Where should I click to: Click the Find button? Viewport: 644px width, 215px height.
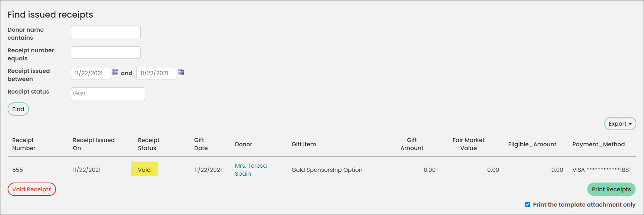click(18, 109)
